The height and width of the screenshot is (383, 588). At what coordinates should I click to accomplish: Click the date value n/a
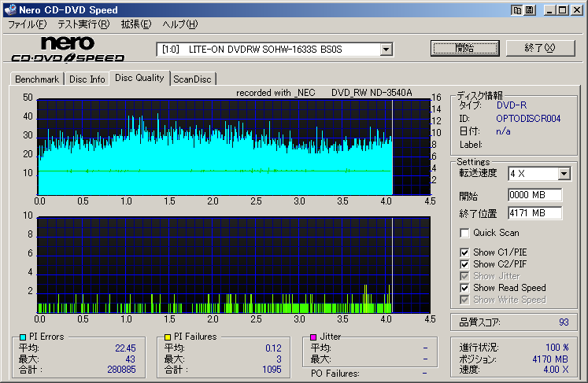(503, 131)
